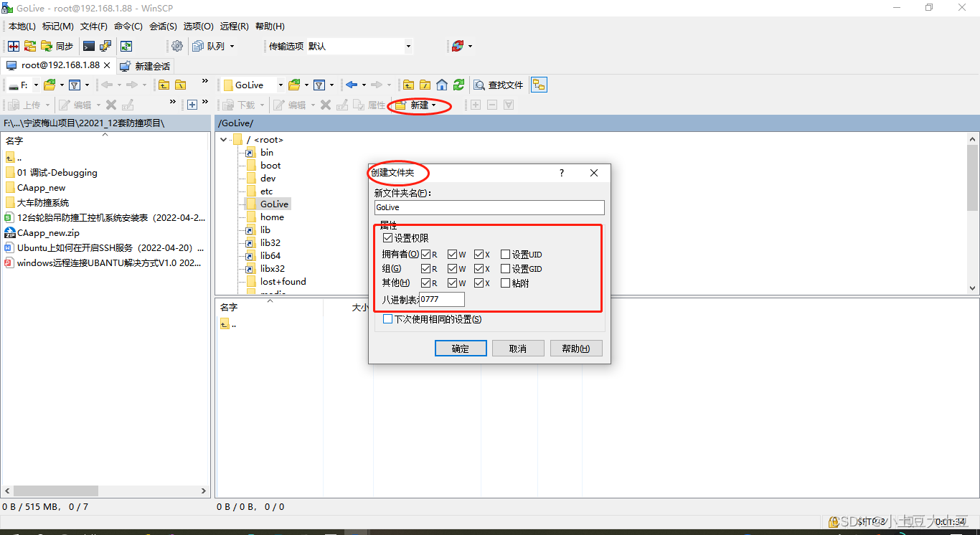Enable 下次使用相同的设置 checkbox
The width and height of the screenshot is (980, 535).
point(388,319)
